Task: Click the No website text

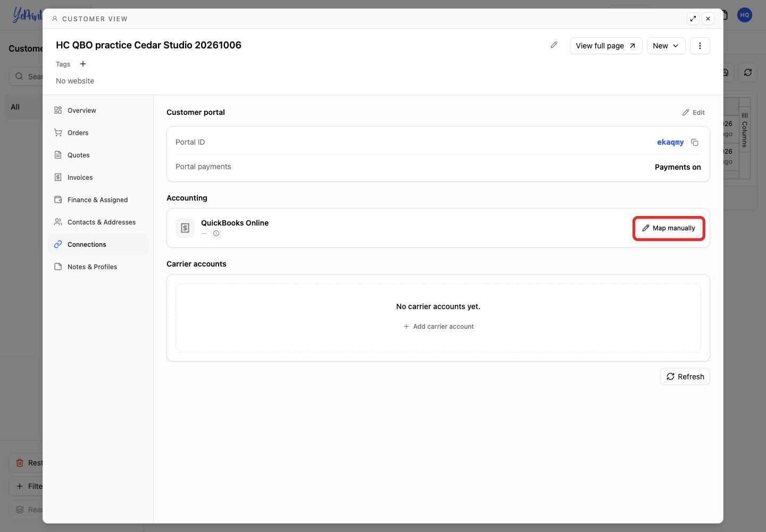Action: point(75,81)
